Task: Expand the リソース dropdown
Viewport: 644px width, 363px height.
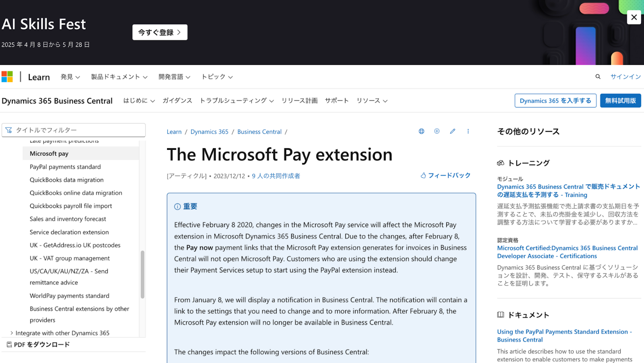Action: tap(372, 101)
